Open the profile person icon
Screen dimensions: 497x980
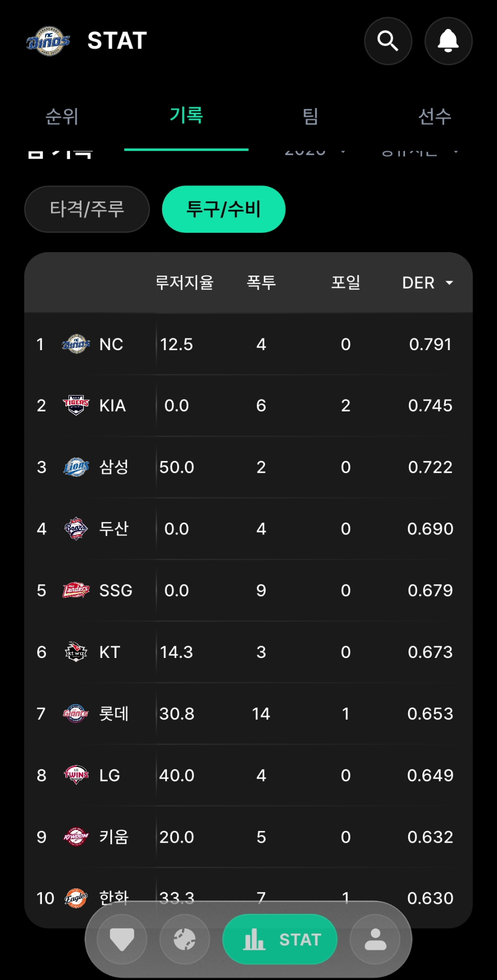tap(375, 939)
